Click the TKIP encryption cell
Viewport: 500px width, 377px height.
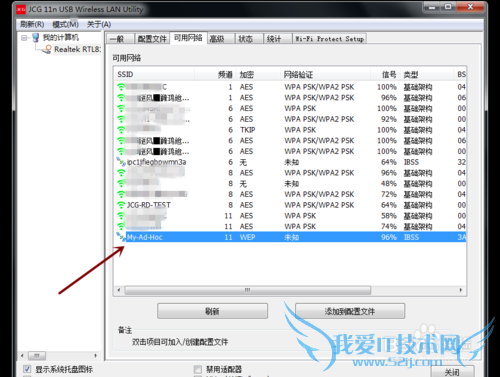tap(247, 130)
